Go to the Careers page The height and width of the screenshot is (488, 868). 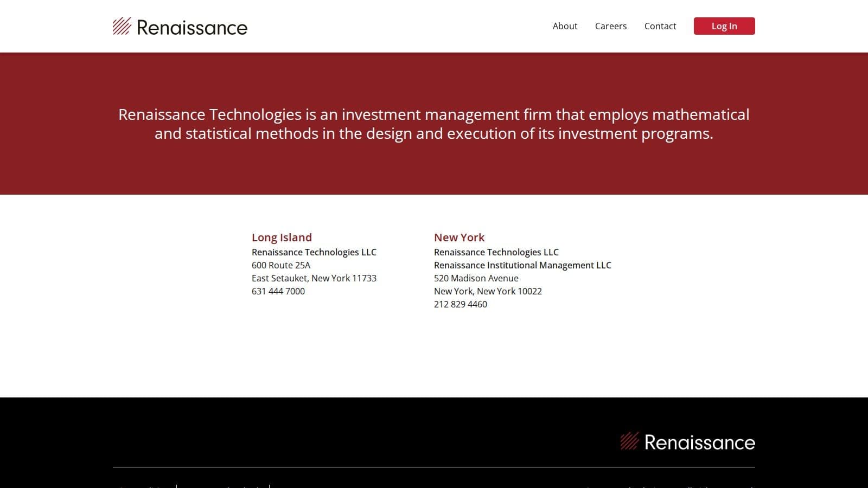[610, 26]
